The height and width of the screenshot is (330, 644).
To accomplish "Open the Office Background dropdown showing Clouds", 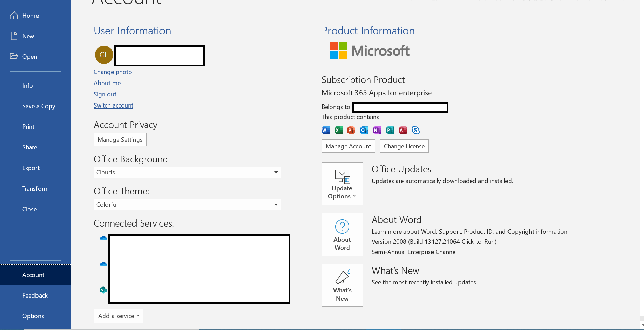I will click(188, 172).
